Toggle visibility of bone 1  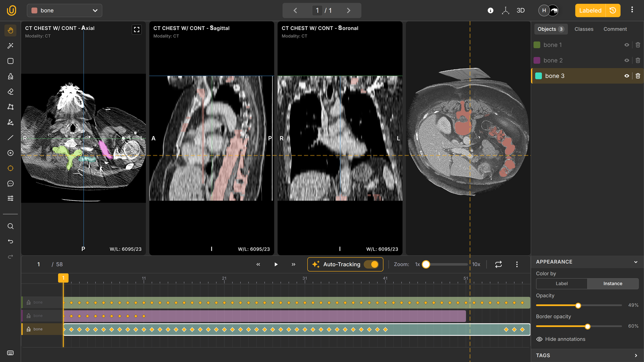627,45
